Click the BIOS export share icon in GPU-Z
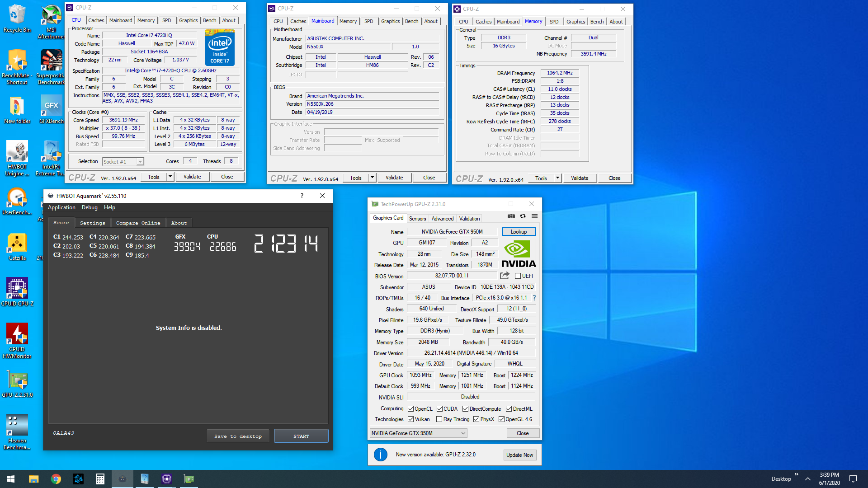The width and height of the screenshot is (868, 488). point(505,276)
